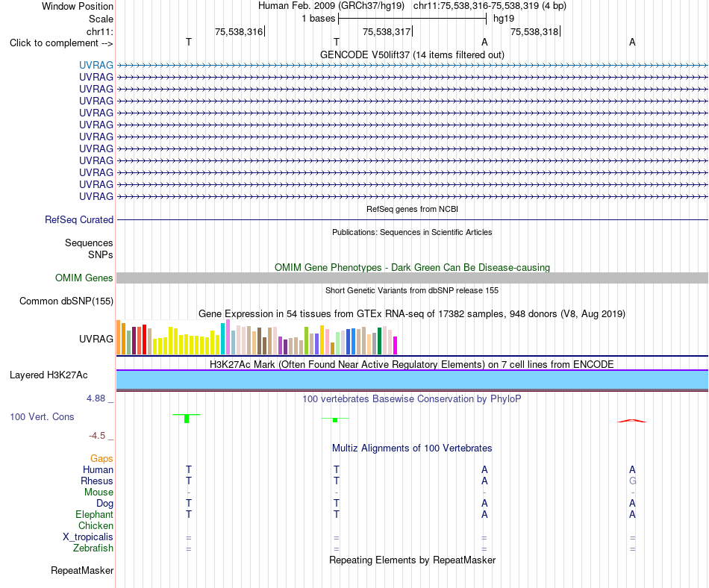Open the RefSeq Curated track label
Image resolution: width=709 pixels, height=588 pixels.
79,219
